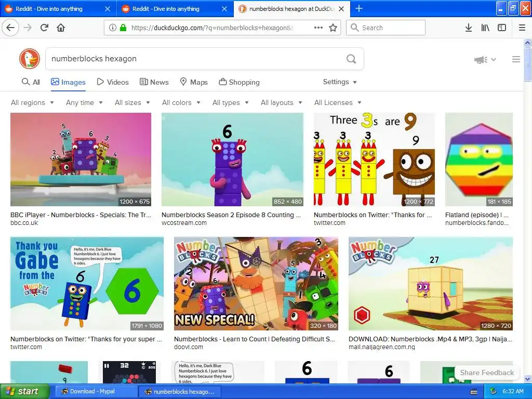Viewport: 532px width, 399px height.
Task: Open the doovi.com source link
Action: (188, 347)
